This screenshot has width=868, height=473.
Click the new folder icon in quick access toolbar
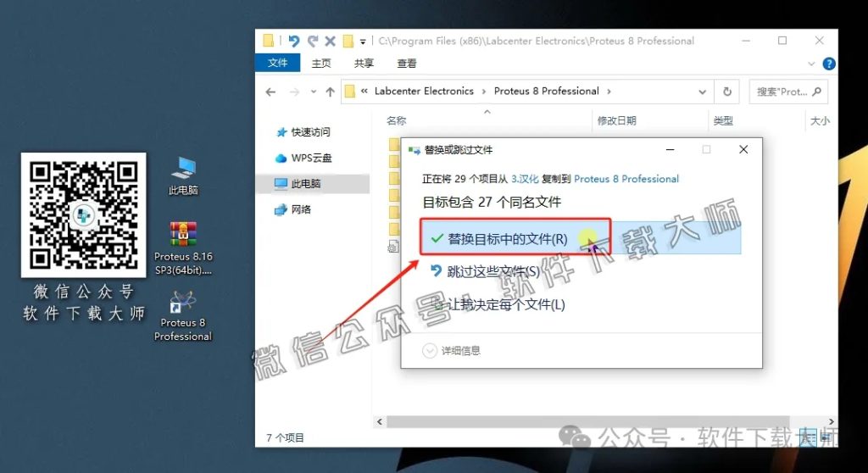pyautogui.click(x=348, y=41)
